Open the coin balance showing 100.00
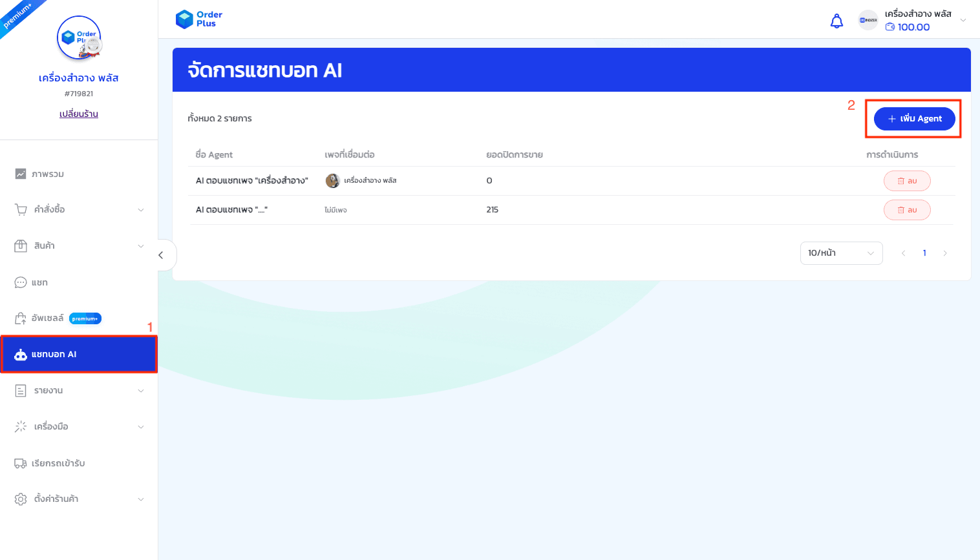Screen dimensions: 980x560 point(907,27)
